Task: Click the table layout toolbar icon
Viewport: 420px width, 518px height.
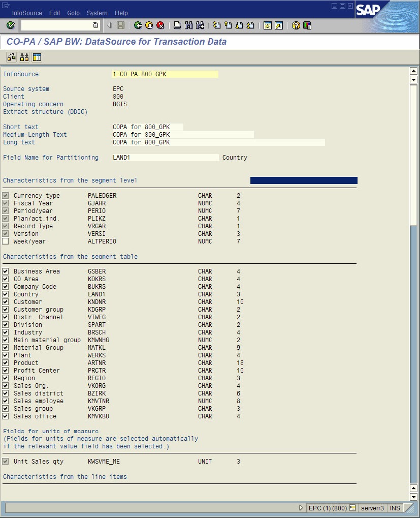Action: click(37, 57)
